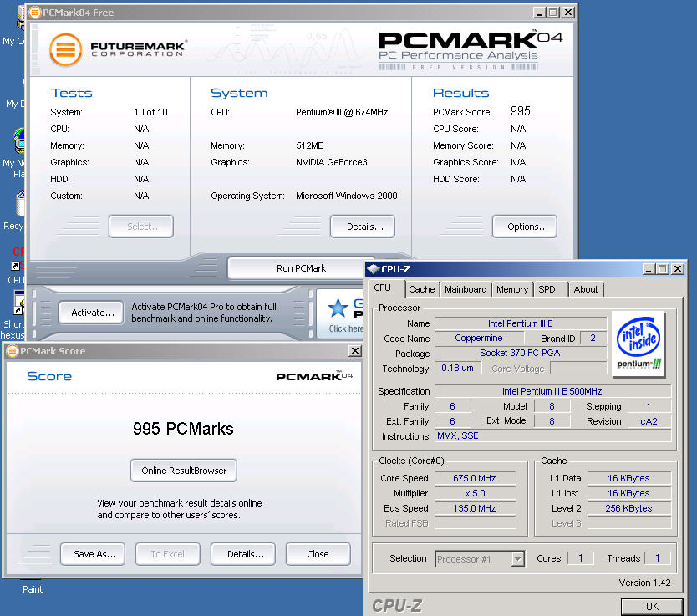This screenshot has width=697, height=616.
Task: Click the Multiplier x 5.0 field
Action: 475,493
